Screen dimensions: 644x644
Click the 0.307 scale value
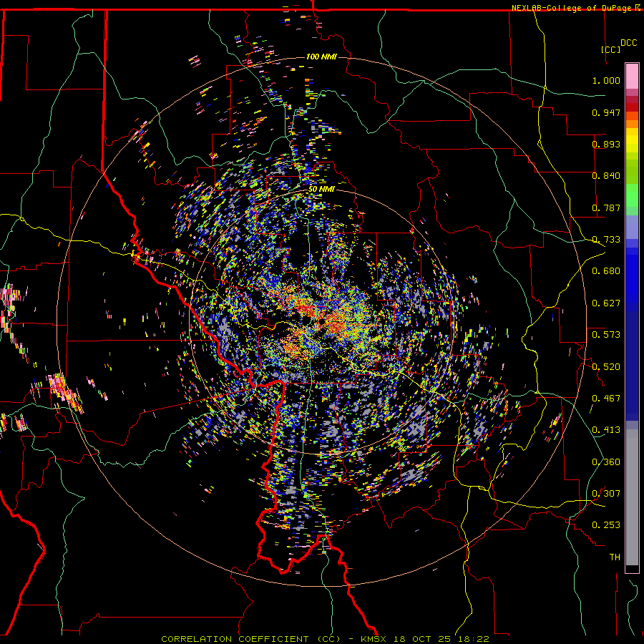[606, 494]
